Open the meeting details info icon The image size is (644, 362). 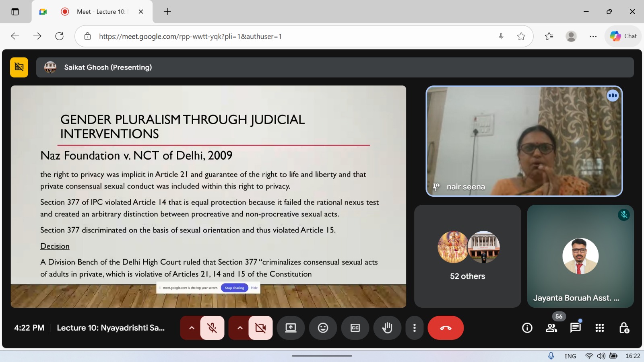(x=527, y=328)
